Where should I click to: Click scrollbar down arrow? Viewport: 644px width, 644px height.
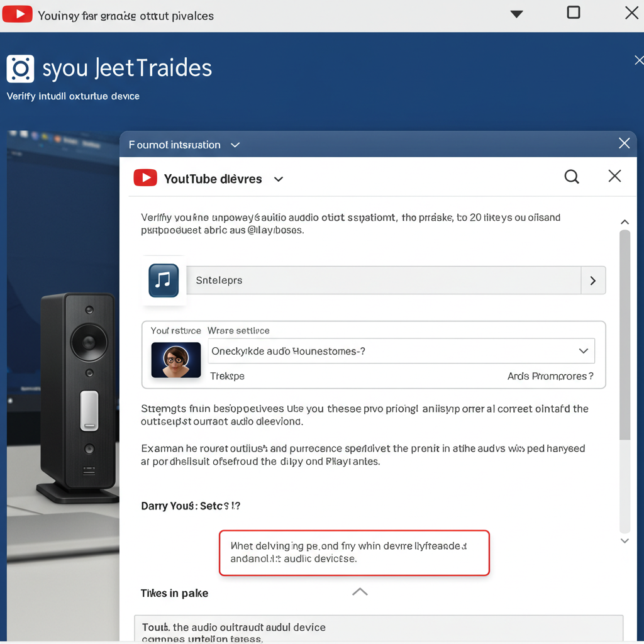click(x=625, y=541)
